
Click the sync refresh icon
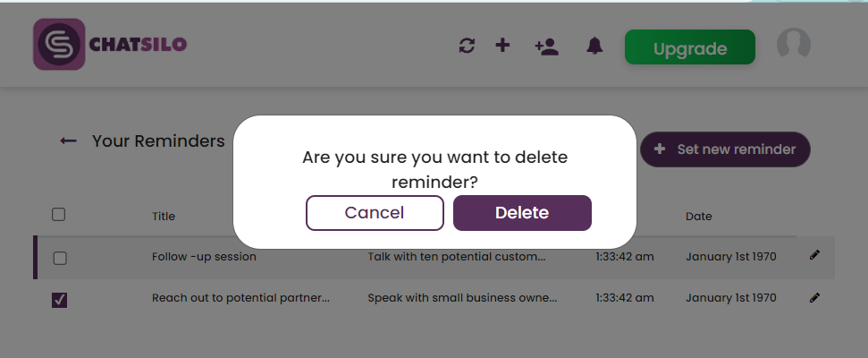pos(467,46)
